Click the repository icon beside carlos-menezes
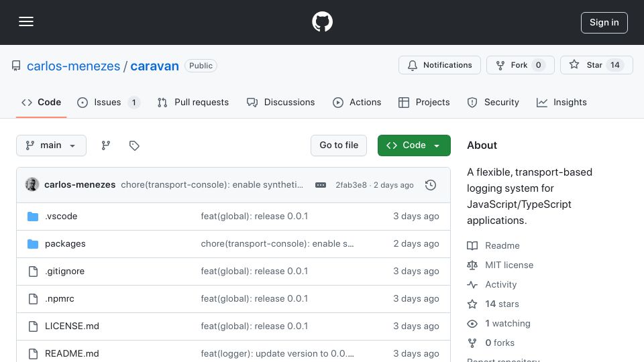 click(x=16, y=66)
